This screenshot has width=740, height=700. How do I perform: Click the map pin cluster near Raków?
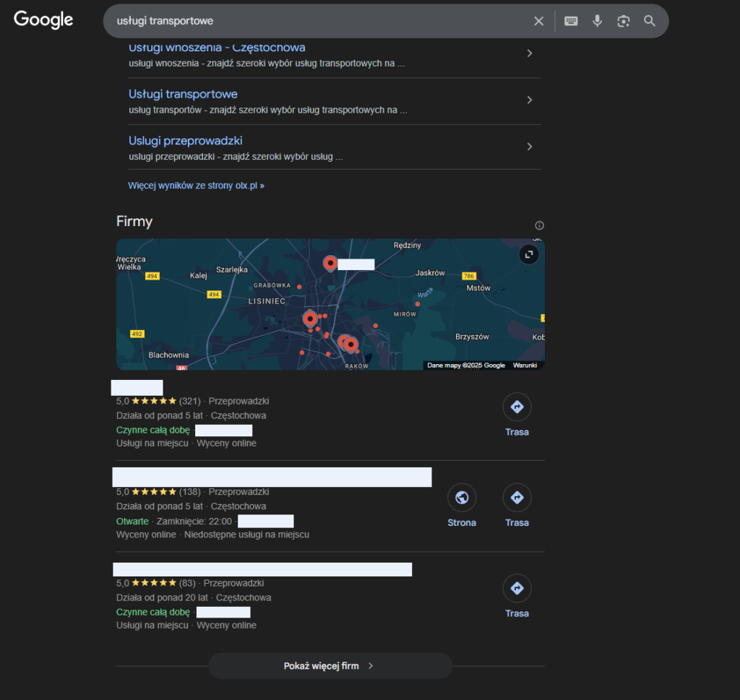click(348, 344)
